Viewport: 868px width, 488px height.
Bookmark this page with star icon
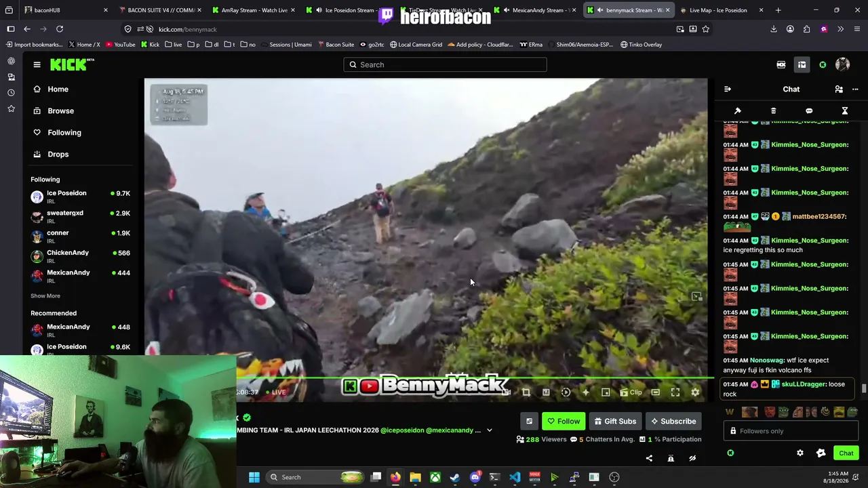[706, 29]
